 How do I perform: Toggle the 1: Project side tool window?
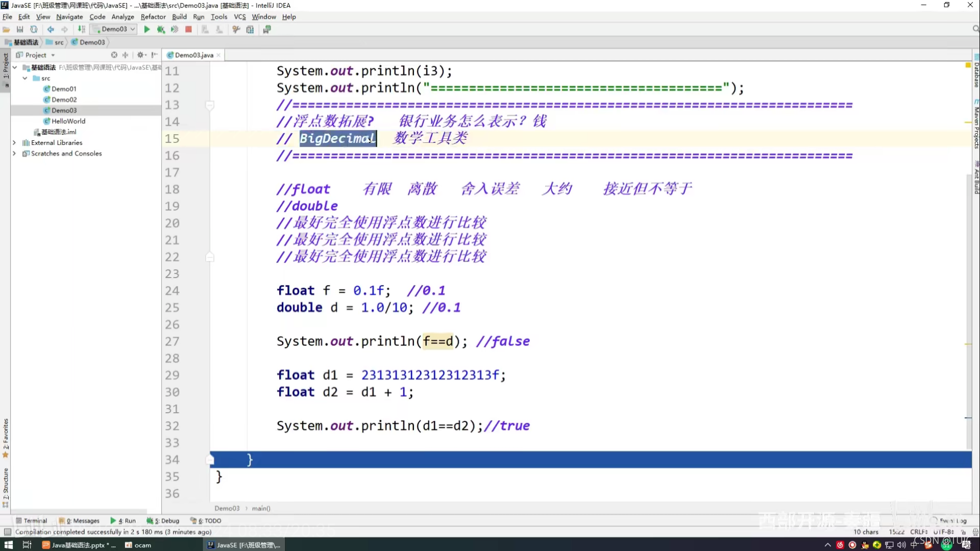6,70
